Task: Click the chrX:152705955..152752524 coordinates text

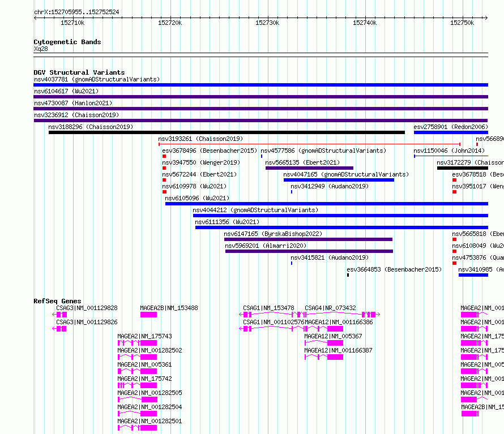Action: 76,12
